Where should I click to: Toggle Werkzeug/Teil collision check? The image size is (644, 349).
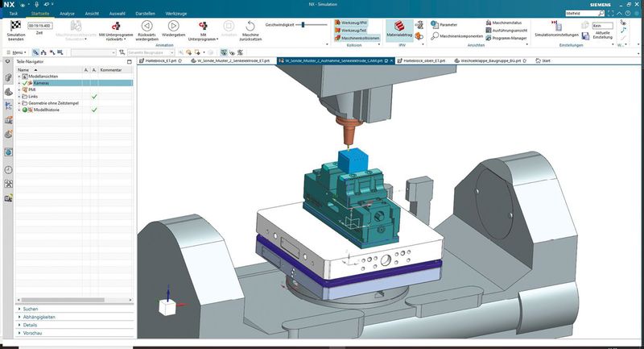(350, 31)
